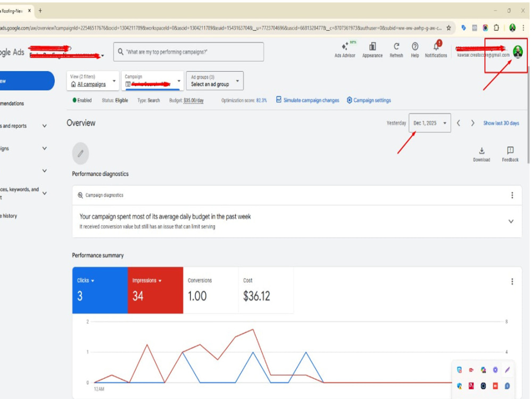This screenshot has height=399, width=532.
Task: Select the blue Overview sidebar item
Action: pyautogui.click(x=27, y=81)
